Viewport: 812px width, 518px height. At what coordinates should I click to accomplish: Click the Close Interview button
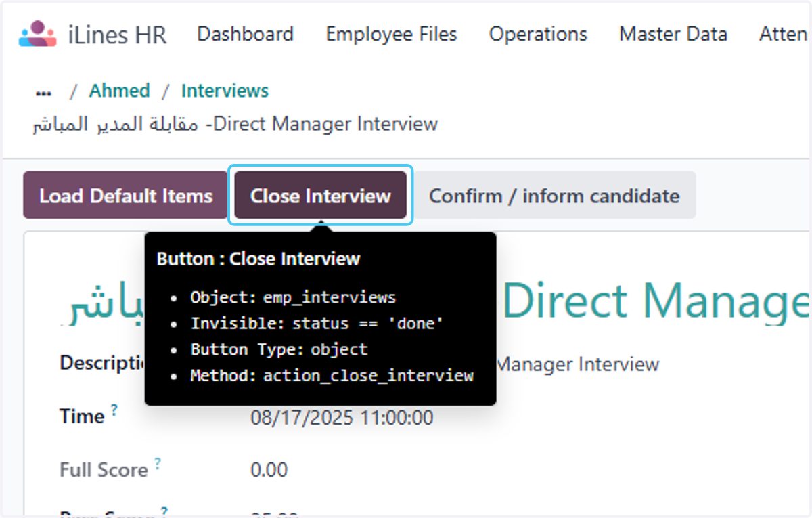(321, 196)
